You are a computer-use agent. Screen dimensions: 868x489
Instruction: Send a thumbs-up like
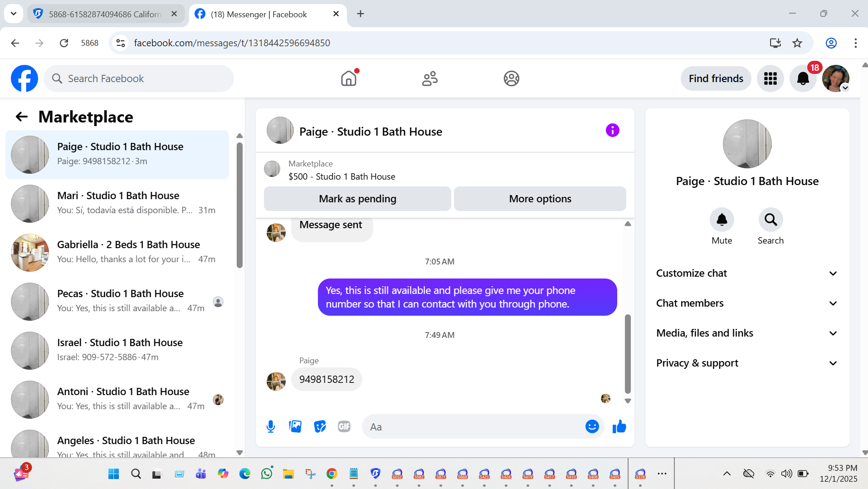(619, 426)
